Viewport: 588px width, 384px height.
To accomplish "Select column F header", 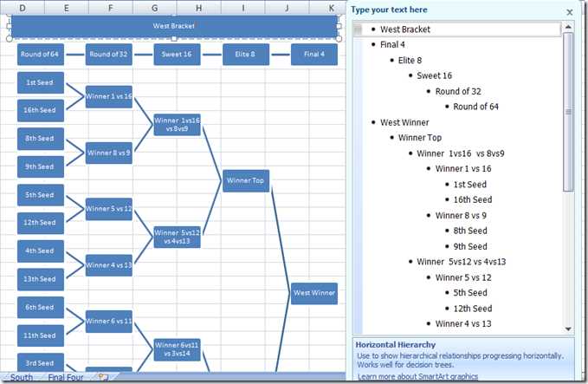I will click(x=111, y=8).
